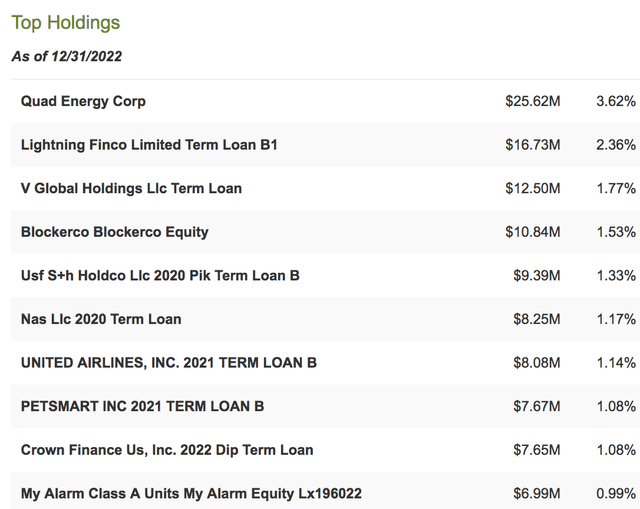Click the 1.53% weight value

tap(616, 232)
